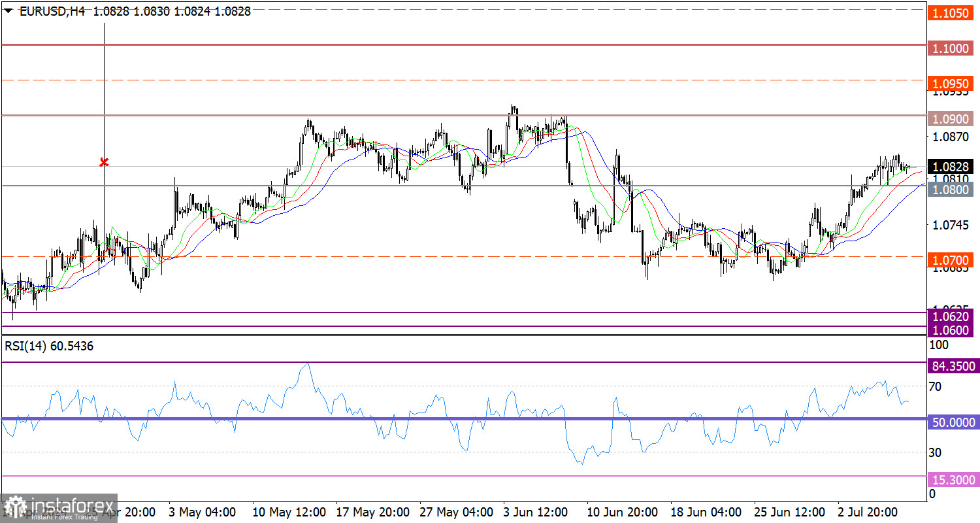This screenshot has width=980, height=523.
Task: Click the 1.0620 price level label
Action: point(951,316)
